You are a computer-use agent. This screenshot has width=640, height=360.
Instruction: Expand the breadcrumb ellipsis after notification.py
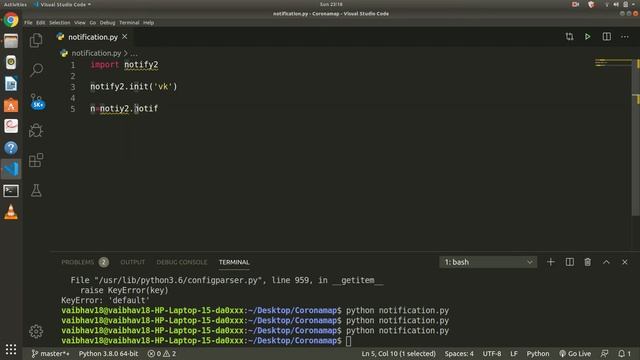(134, 53)
